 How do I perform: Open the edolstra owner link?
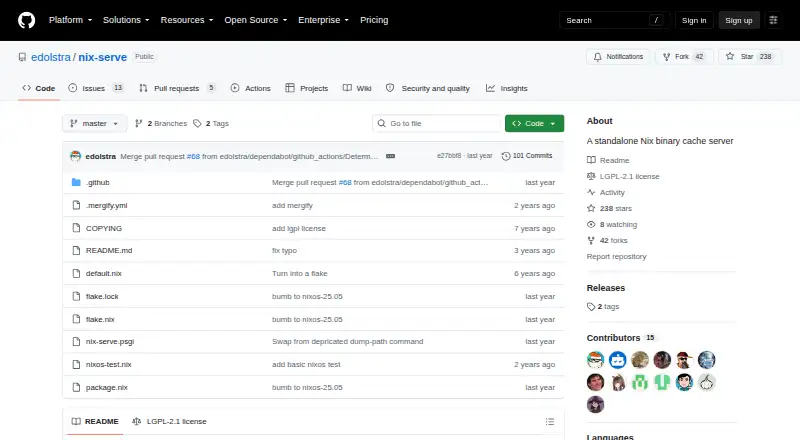point(51,57)
